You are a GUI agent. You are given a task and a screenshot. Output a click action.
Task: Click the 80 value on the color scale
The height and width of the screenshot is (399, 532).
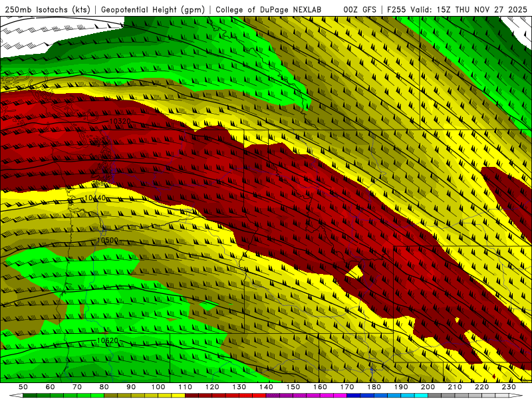(104, 387)
